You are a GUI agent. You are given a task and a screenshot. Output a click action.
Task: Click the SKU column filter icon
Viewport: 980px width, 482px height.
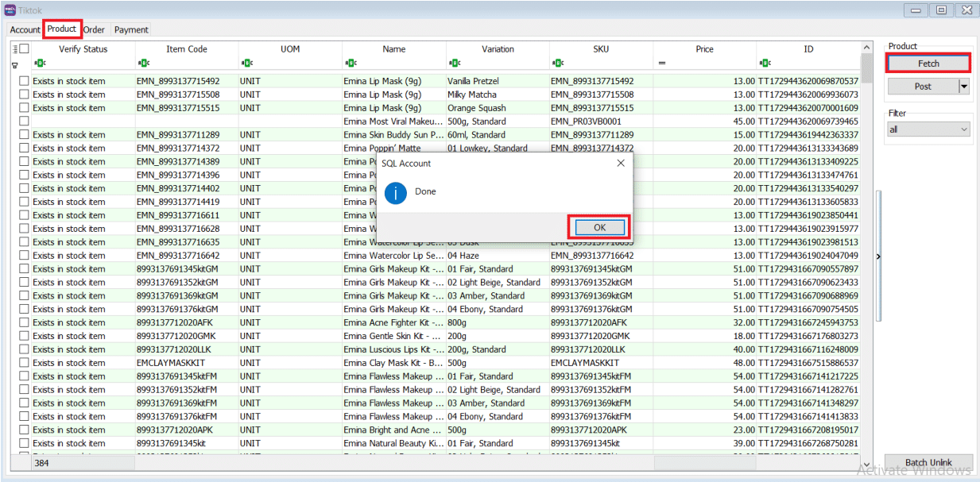557,64
